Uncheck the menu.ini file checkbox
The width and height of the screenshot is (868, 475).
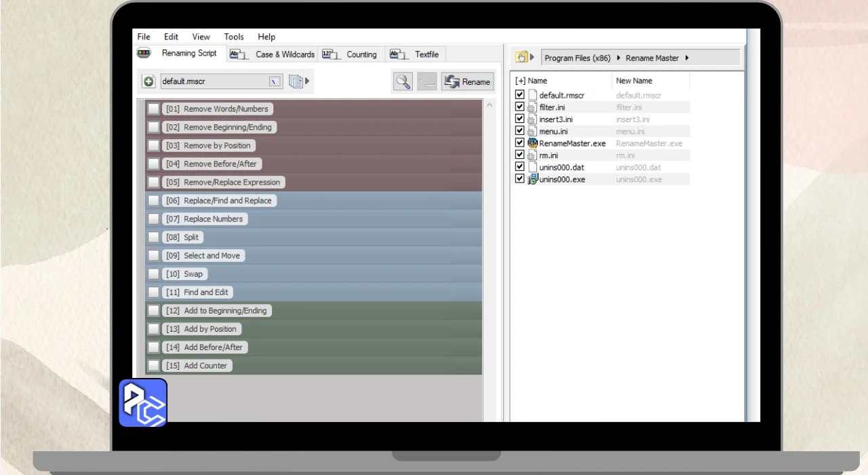[x=519, y=131]
